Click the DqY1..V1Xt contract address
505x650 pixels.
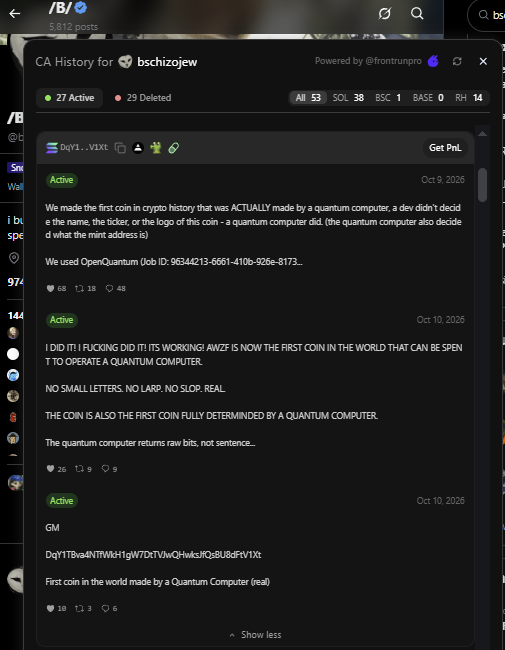(84, 147)
